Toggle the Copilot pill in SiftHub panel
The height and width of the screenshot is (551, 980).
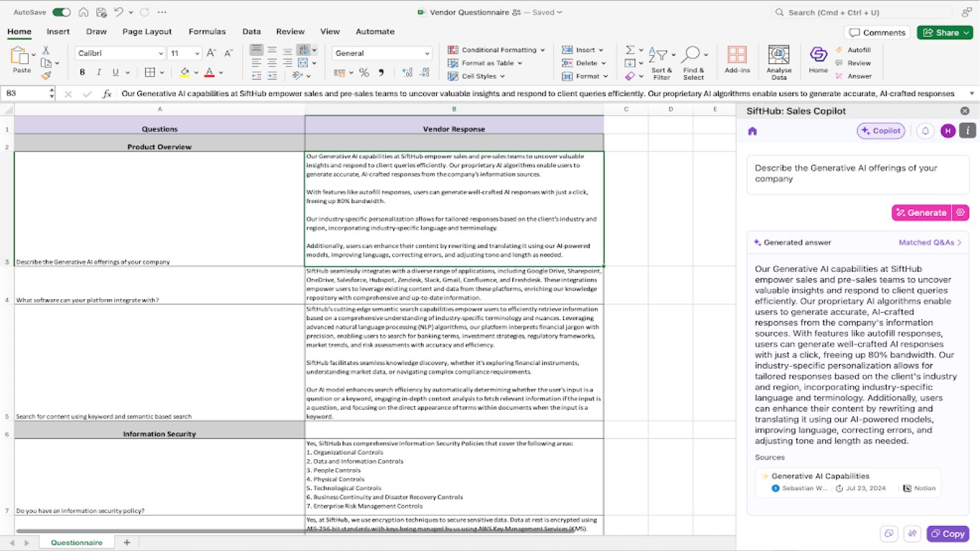tap(881, 131)
